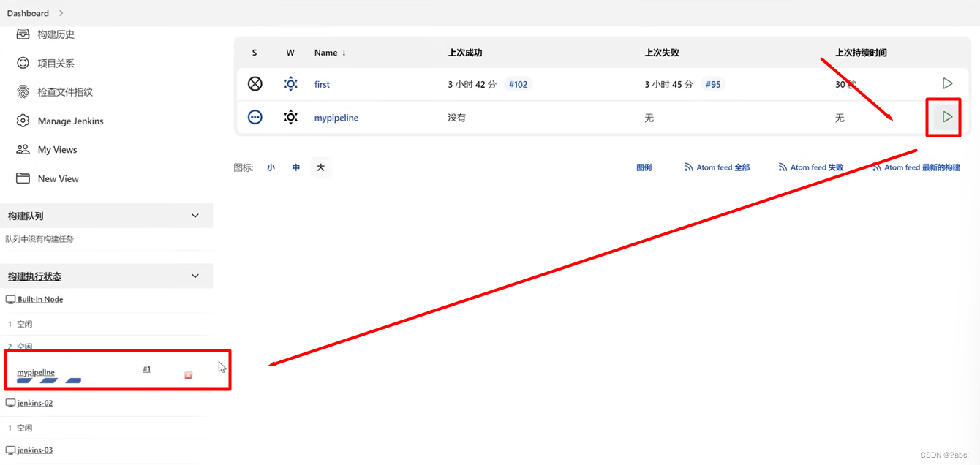Click the jenkins-02 computer icon
Viewport: 980px width, 465px height.
click(10, 403)
